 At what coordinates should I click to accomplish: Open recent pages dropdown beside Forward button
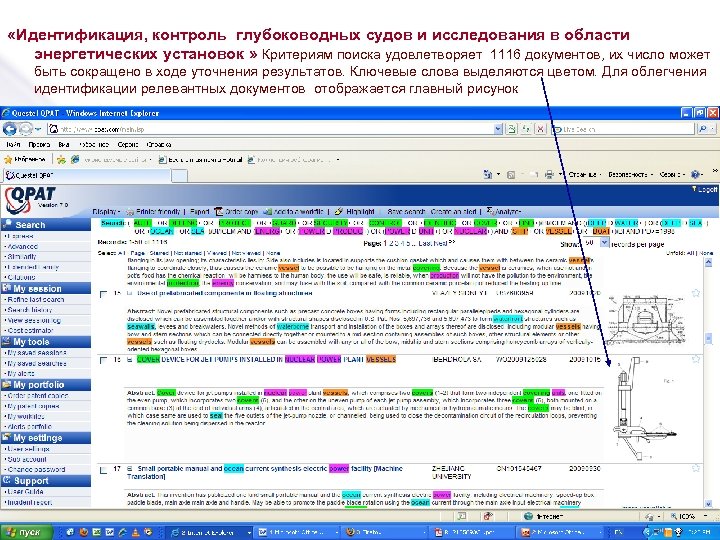(x=38, y=129)
